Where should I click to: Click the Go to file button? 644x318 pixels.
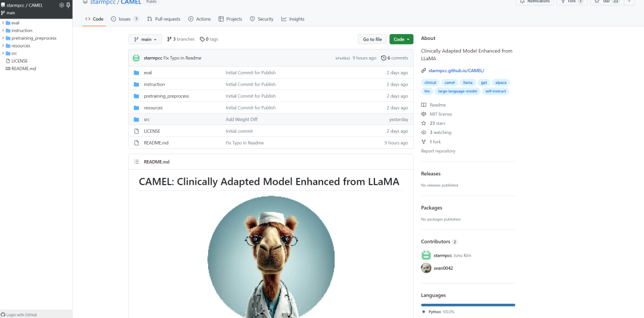pos(372,39)
